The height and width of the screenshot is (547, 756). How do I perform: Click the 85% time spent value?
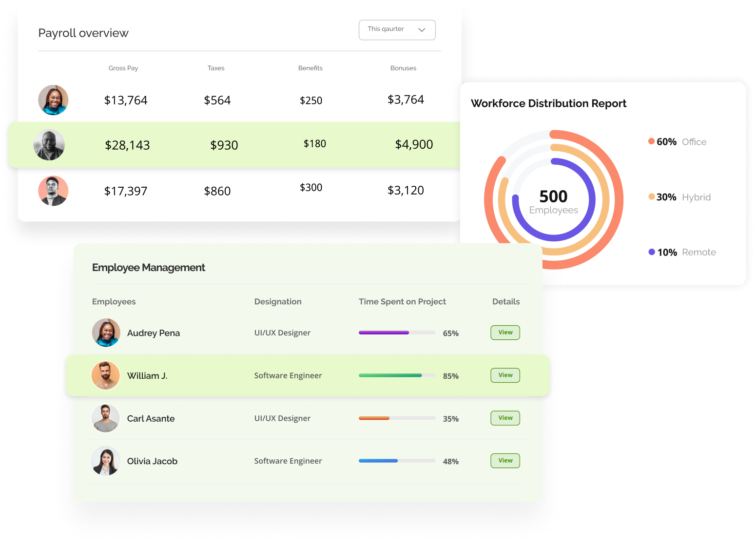450,376
